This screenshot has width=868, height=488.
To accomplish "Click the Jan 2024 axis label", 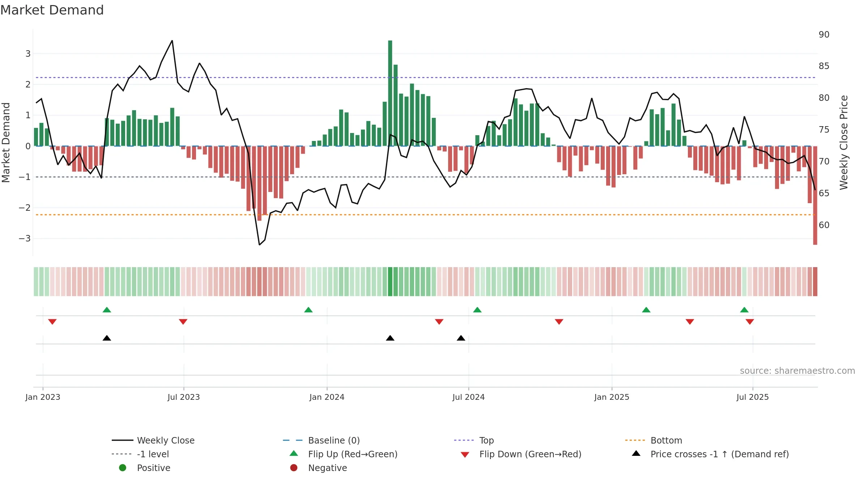I will click(327, 397).
